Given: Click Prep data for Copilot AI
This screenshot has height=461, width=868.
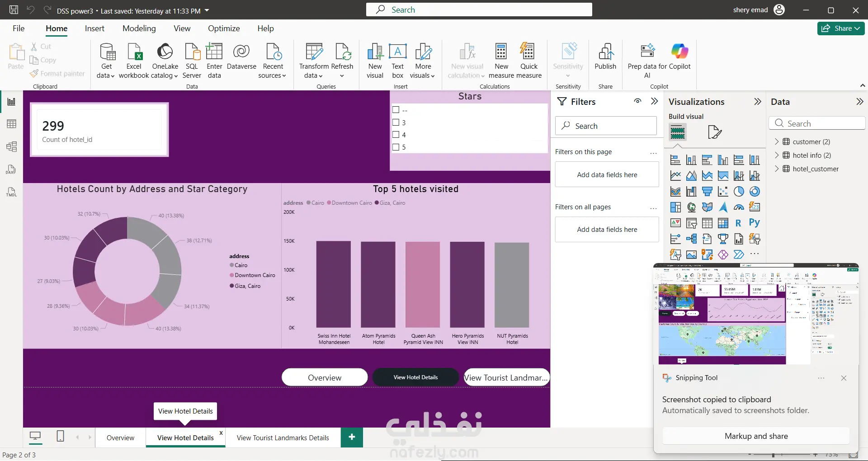Looking at the screenshot, I should tap(647, 61).
